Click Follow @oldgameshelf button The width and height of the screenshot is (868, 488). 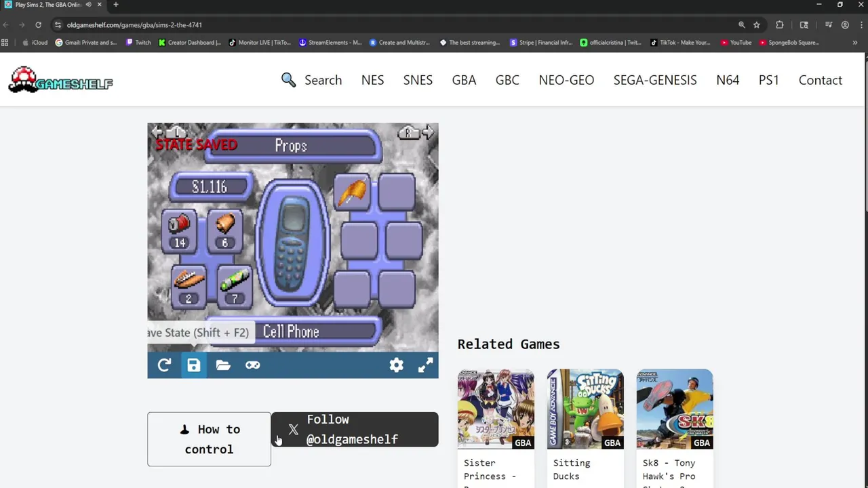click(355, 429)
